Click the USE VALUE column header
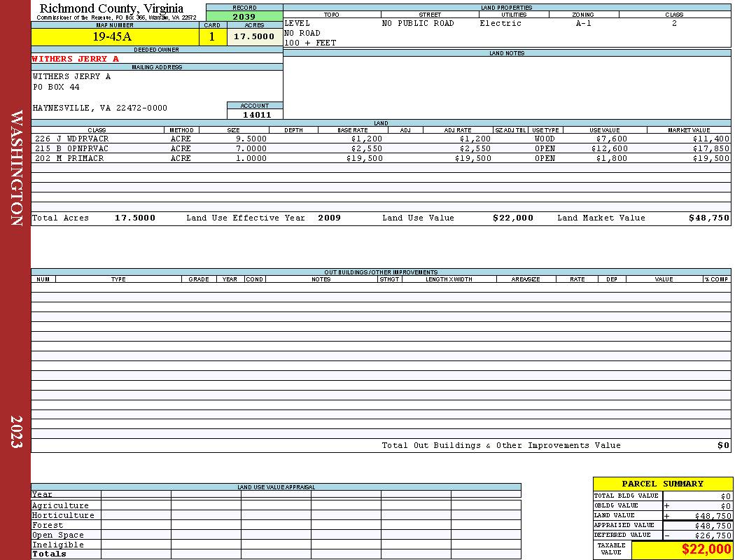Viewport: 735px width, 560px height. point(604,130)
